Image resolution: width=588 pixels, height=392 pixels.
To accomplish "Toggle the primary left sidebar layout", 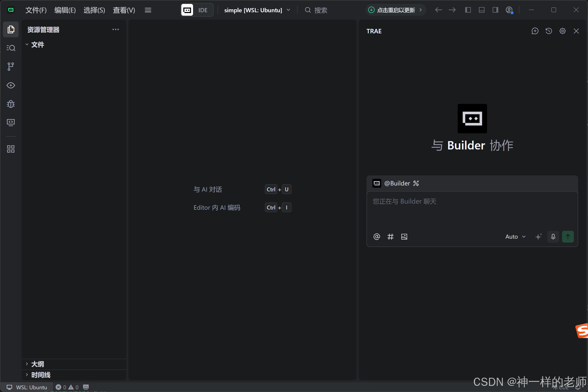I will point(468,10).
